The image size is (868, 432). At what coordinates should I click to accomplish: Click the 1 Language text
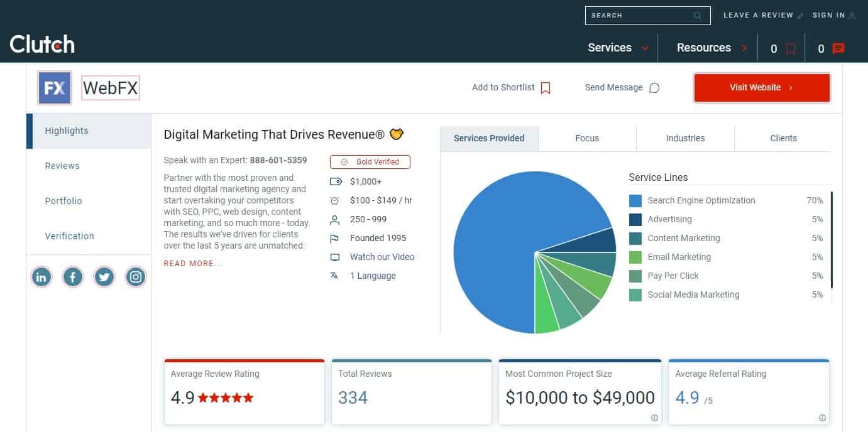[373, 276]
